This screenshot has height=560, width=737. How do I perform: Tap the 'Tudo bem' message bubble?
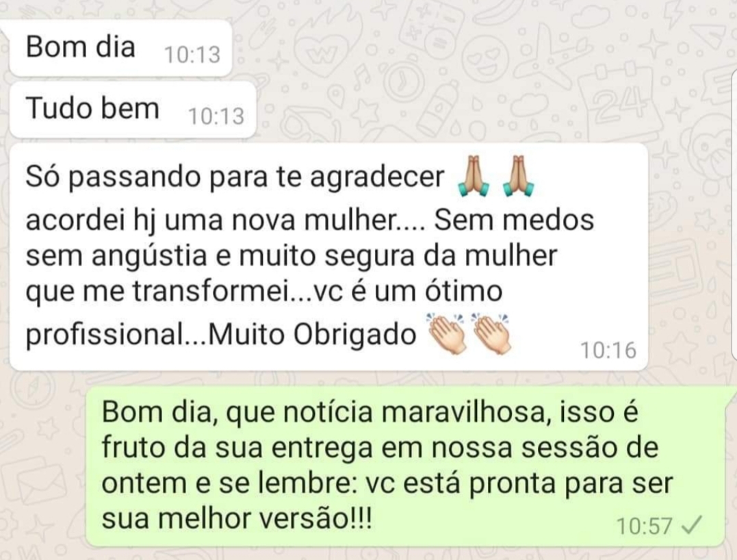(x=133, y=110)
